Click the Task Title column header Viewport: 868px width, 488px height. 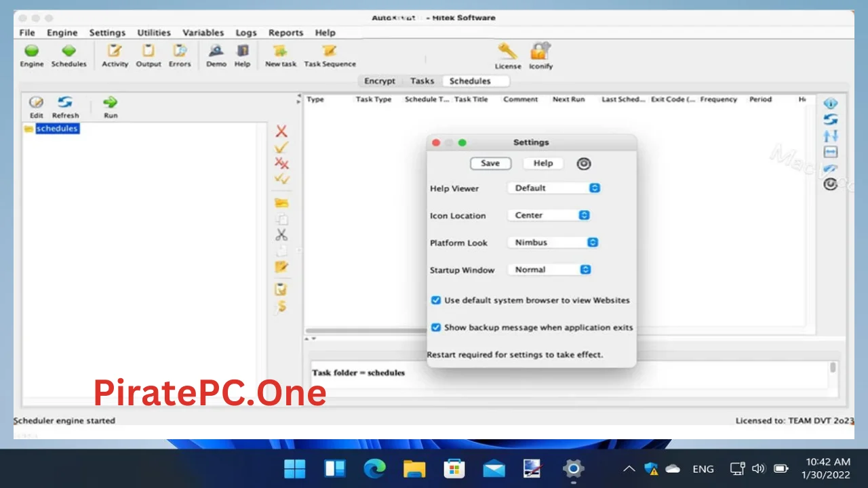[471, 100]
